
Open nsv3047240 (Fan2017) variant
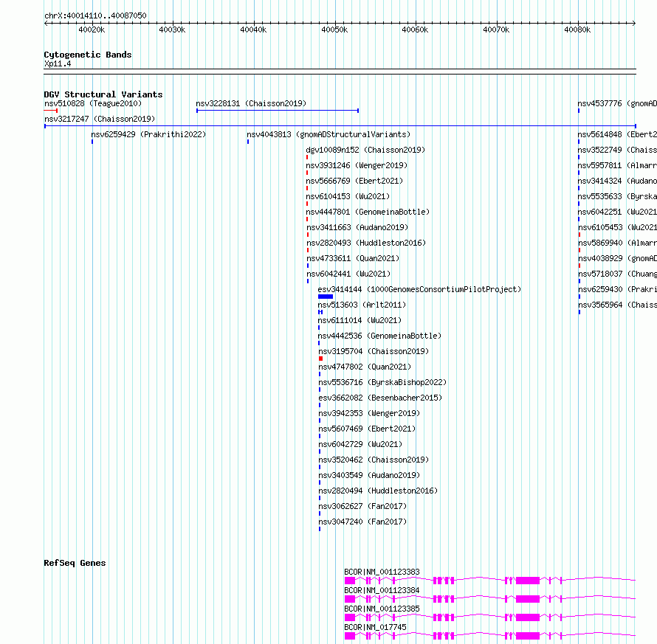(362, 522)
